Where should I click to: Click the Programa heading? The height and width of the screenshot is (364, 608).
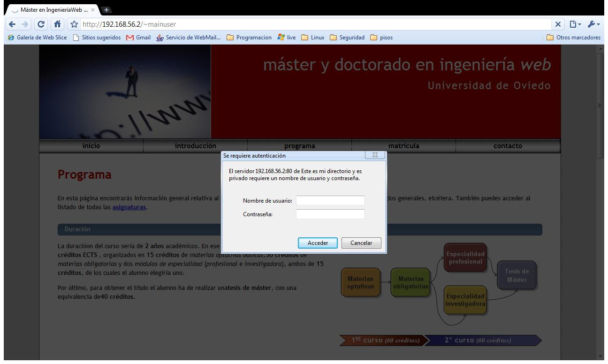click(x=84, y=175)
